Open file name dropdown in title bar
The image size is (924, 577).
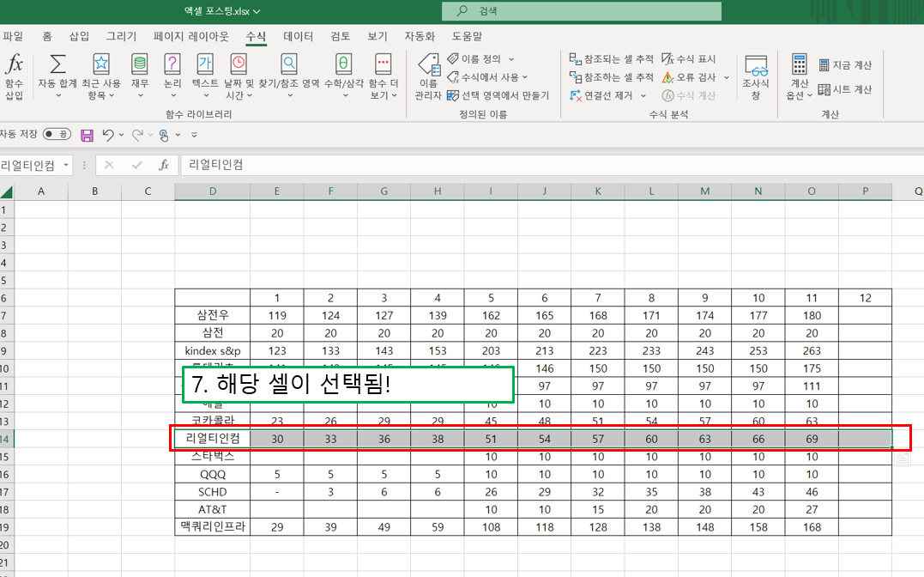[x=257, y=11]
